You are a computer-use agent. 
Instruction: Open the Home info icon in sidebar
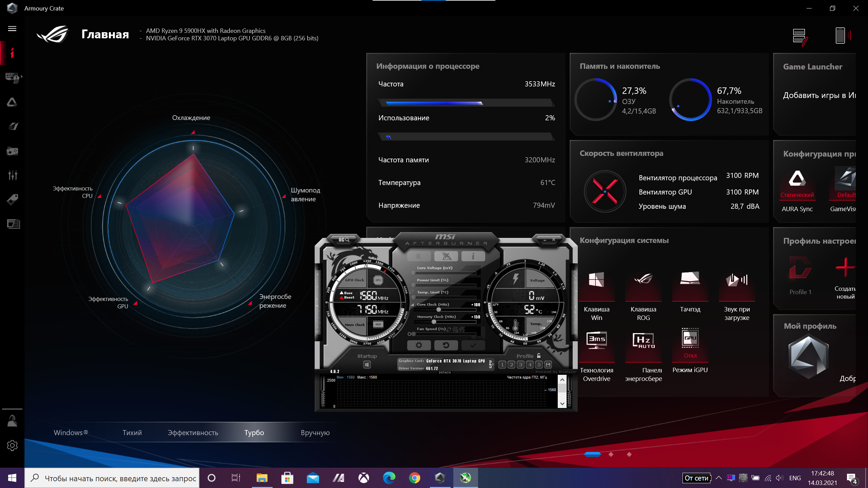point(12,53)
